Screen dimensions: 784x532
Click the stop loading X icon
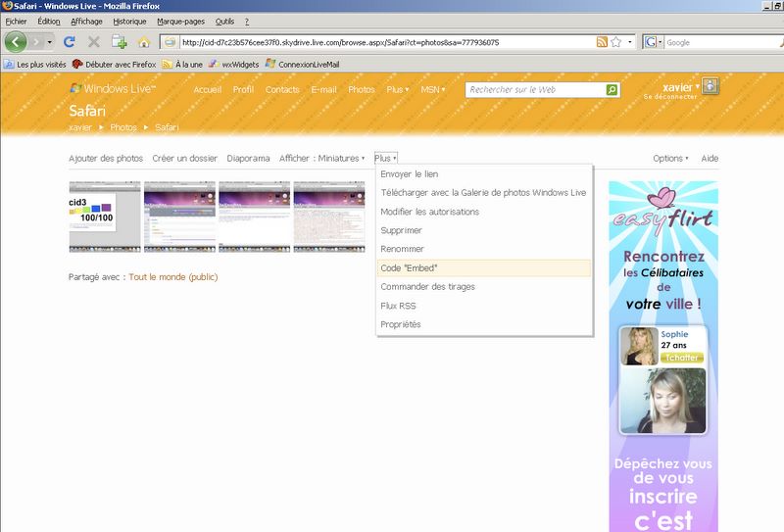pyautogui.click(x=93, y=42)
